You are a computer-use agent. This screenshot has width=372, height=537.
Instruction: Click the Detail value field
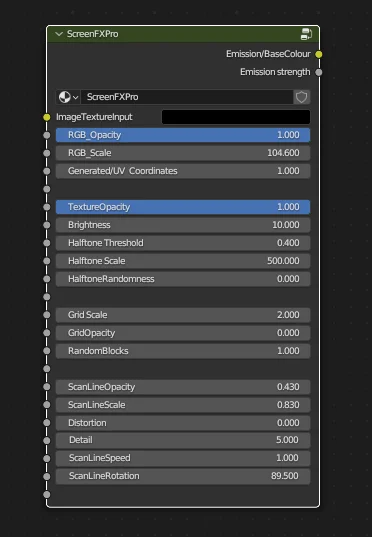(x=183, y=440)
